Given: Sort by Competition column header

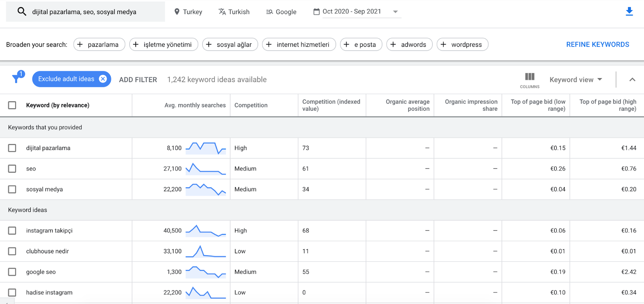Looking at the screenshot, I should point(251,105).
